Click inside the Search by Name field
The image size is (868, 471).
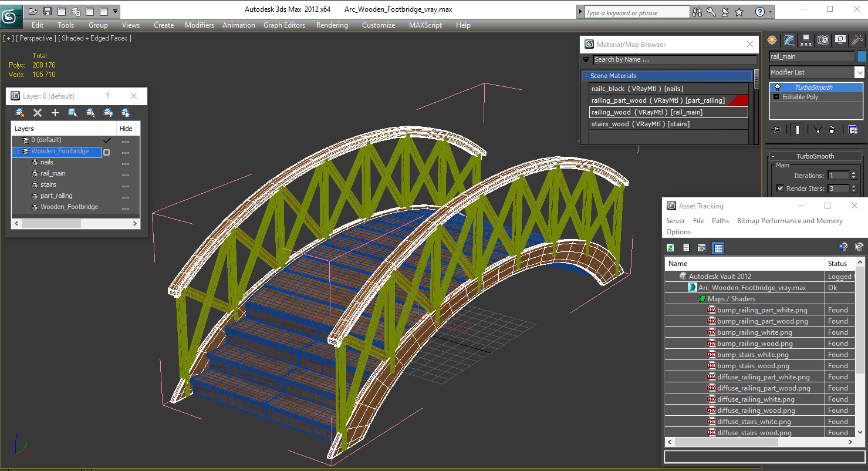pos(675,59)
